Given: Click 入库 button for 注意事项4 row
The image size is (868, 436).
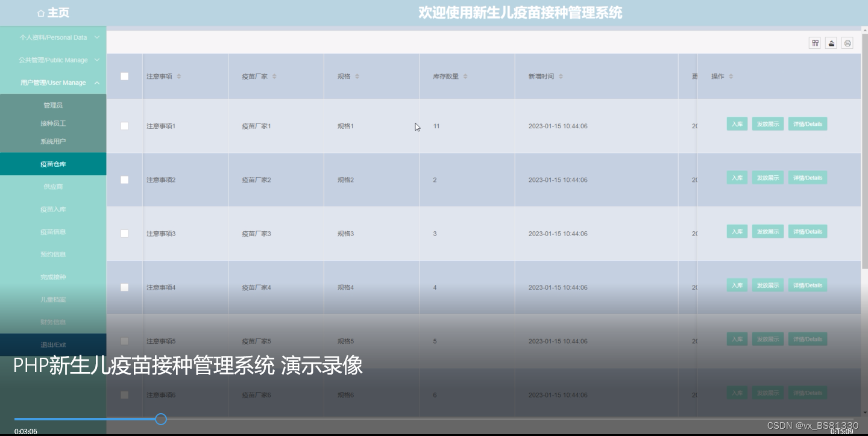Looking at the screenshot, I should [737, 285].
